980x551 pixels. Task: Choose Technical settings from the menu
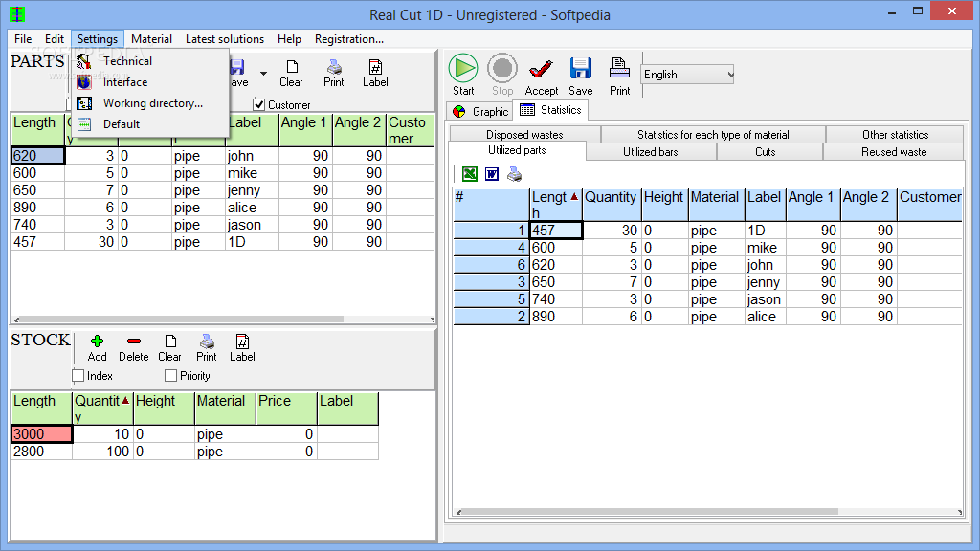tap(148, 60)
